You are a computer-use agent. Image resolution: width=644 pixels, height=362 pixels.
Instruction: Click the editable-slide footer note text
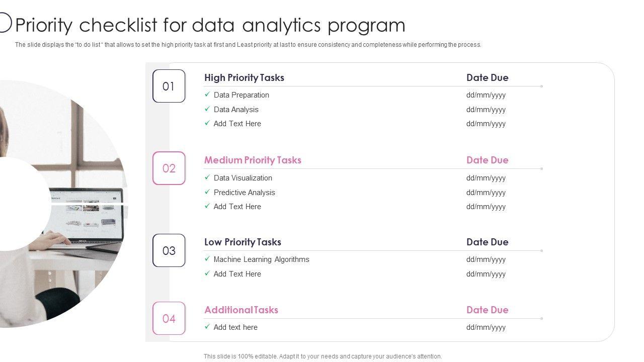[323, 356]
